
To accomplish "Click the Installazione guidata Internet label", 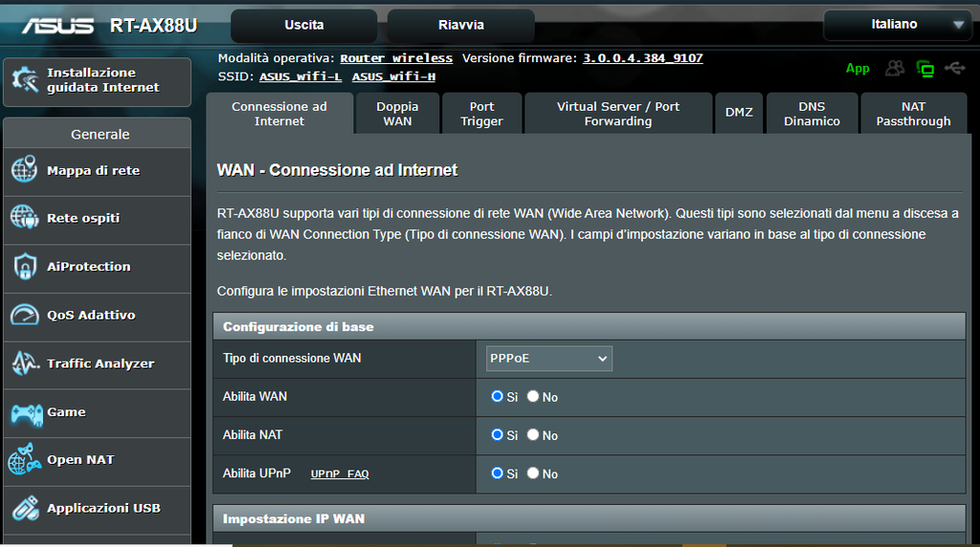I will tap(103, 80).
